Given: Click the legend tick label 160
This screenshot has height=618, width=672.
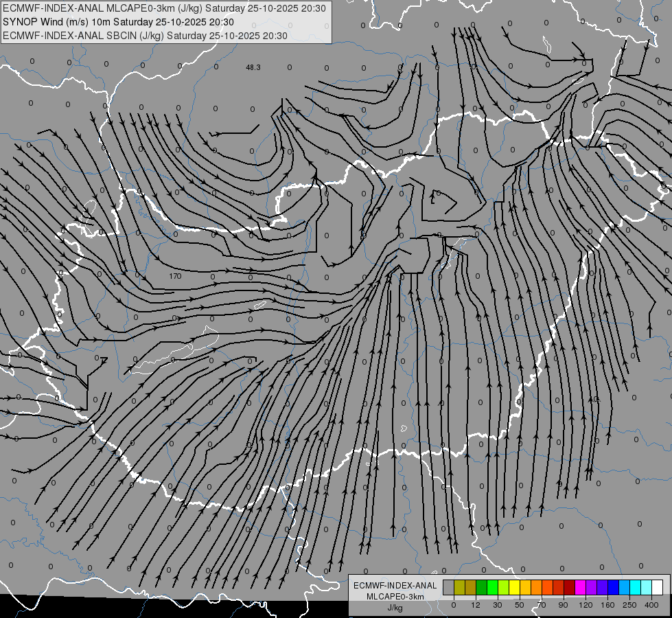Looking at the screenshot, I should point(607,605).
